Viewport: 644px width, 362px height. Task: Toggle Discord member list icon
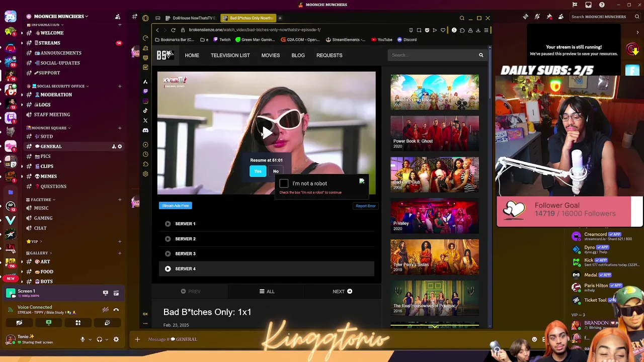561,17
